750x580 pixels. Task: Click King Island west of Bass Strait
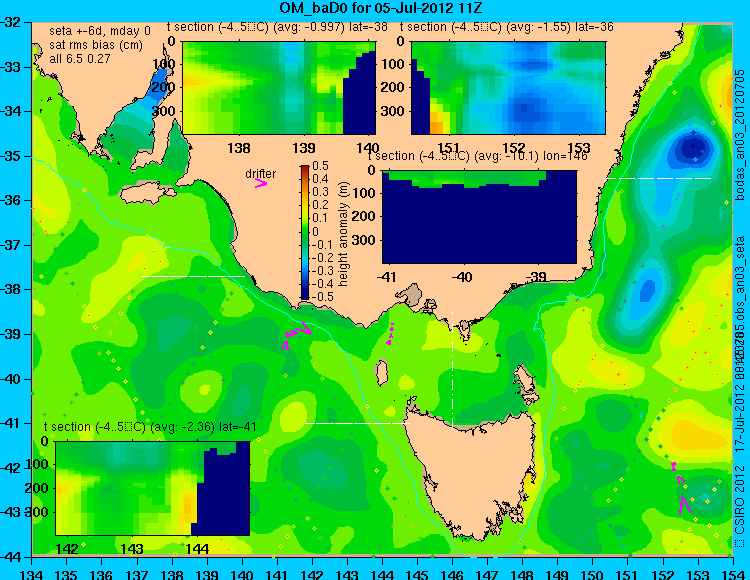(x=381, y=373)
